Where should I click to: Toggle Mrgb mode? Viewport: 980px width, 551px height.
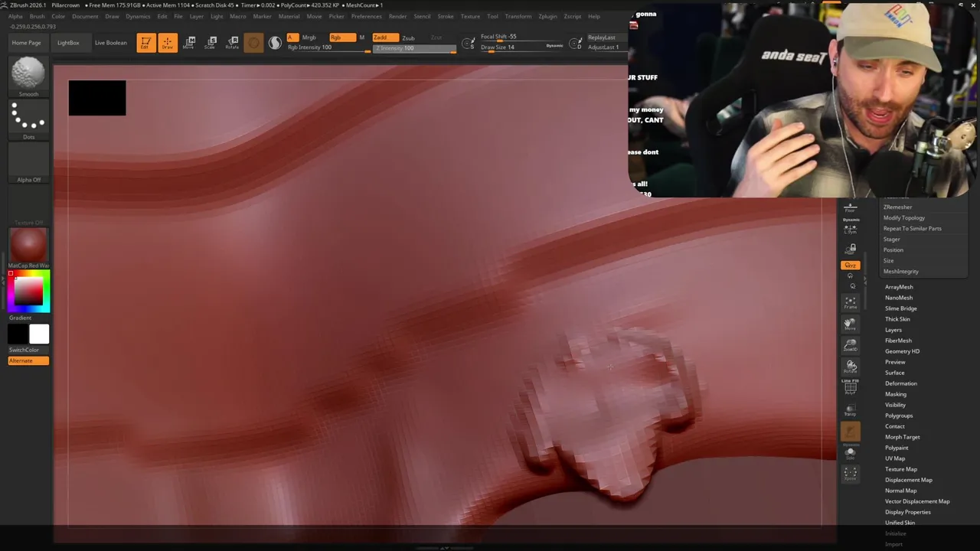pos(309,37)
